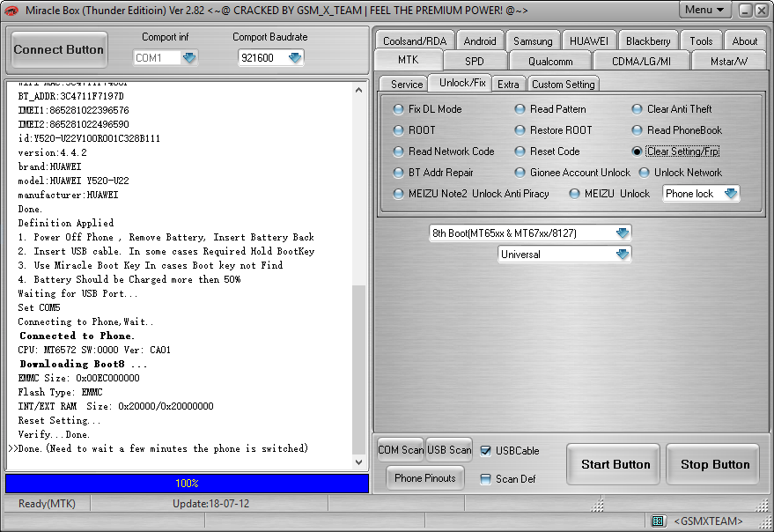Switch to the MTK tab

coord(409,60)
